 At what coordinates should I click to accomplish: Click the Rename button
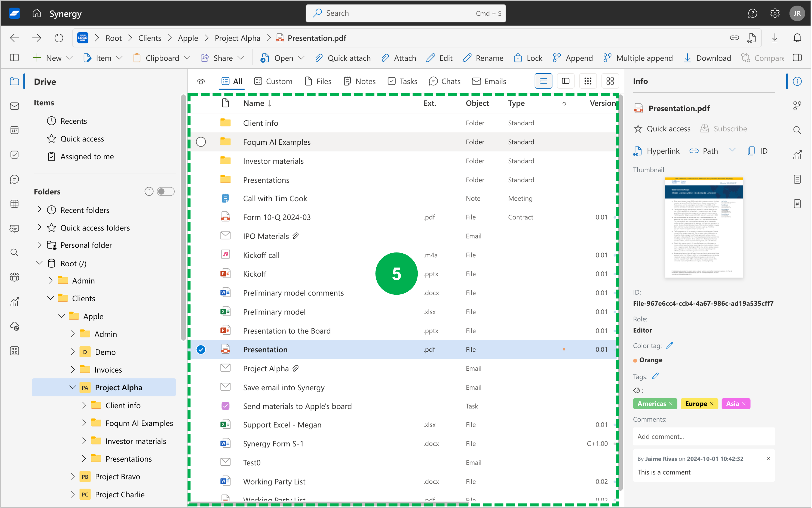click(483, 58)
